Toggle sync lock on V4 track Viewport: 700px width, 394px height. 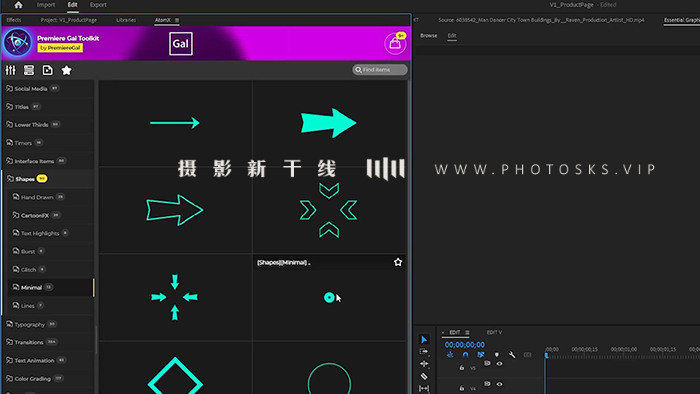(487, 384)
